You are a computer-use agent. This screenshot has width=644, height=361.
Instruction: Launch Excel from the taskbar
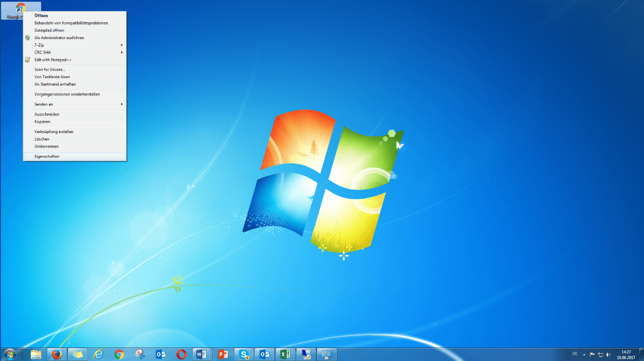(x=285, y=354)
